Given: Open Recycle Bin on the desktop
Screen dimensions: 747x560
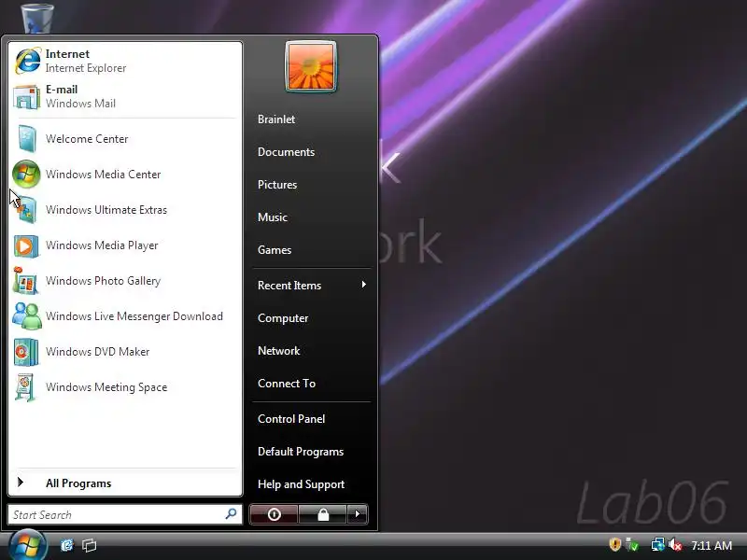Looking at the screenshot, I should pyautogui.click(x=37, y=17).
